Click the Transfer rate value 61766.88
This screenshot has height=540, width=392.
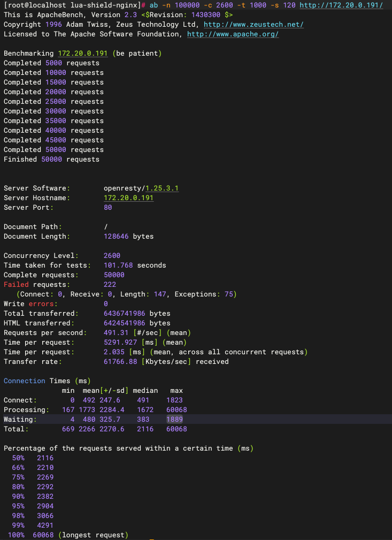click(x=120, y=362)
